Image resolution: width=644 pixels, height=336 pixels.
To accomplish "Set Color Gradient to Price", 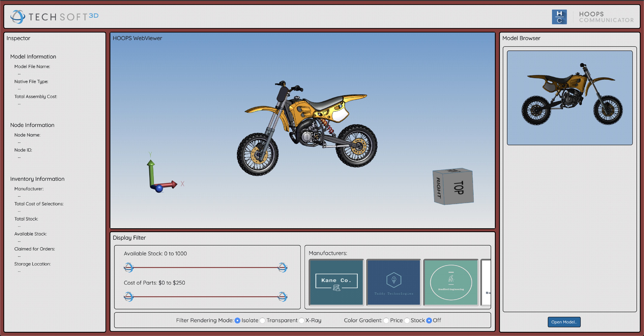I will coord(387,320).
